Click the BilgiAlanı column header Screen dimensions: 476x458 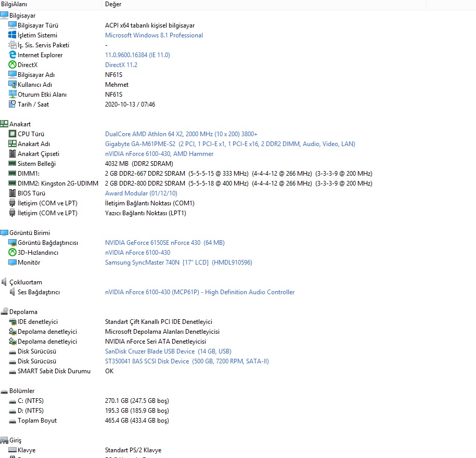[x=15, y=4]
